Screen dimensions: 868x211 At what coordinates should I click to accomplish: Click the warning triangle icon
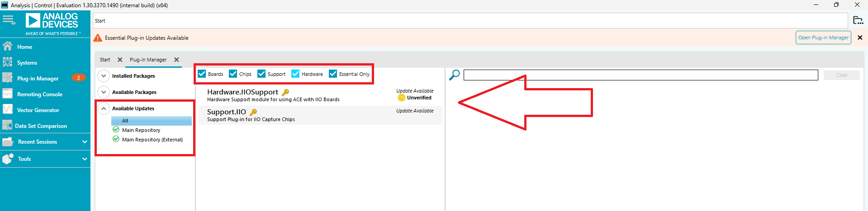click(x=98, y=38)
